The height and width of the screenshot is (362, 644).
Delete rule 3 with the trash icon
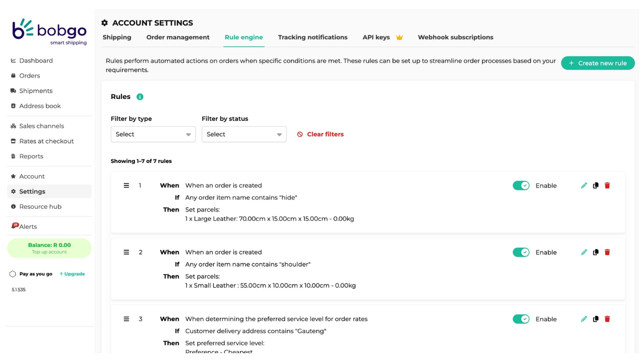coord(607,319)
